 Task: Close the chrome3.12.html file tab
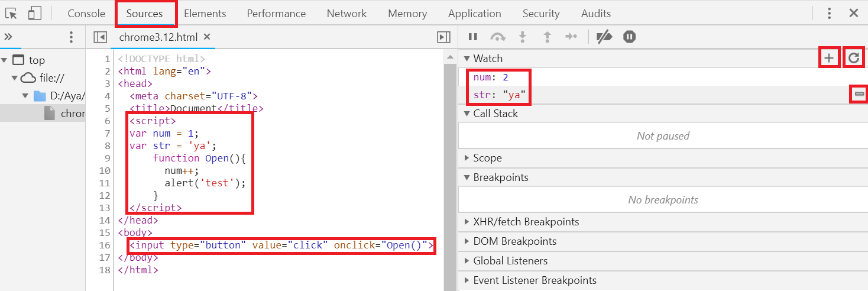(207, 37)
